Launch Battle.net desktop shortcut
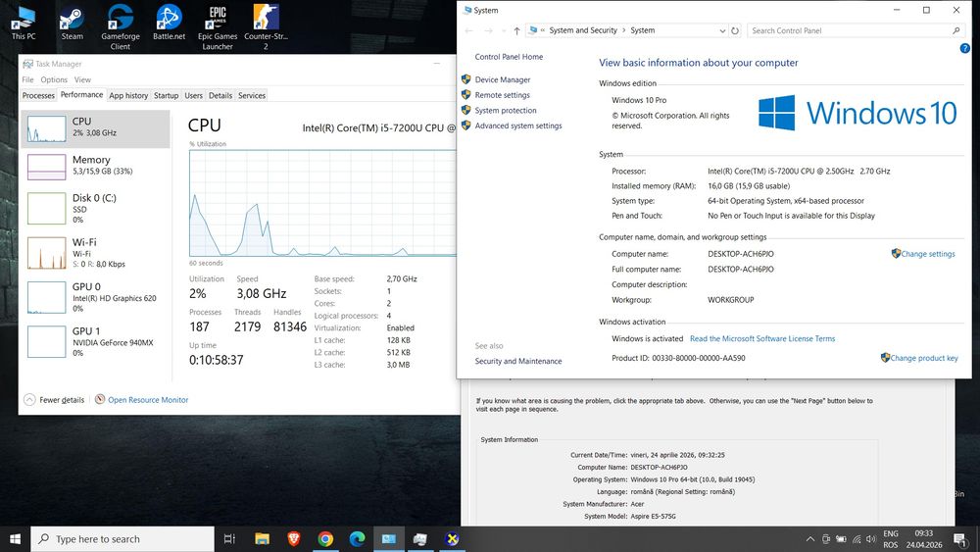 coord(169,24)
